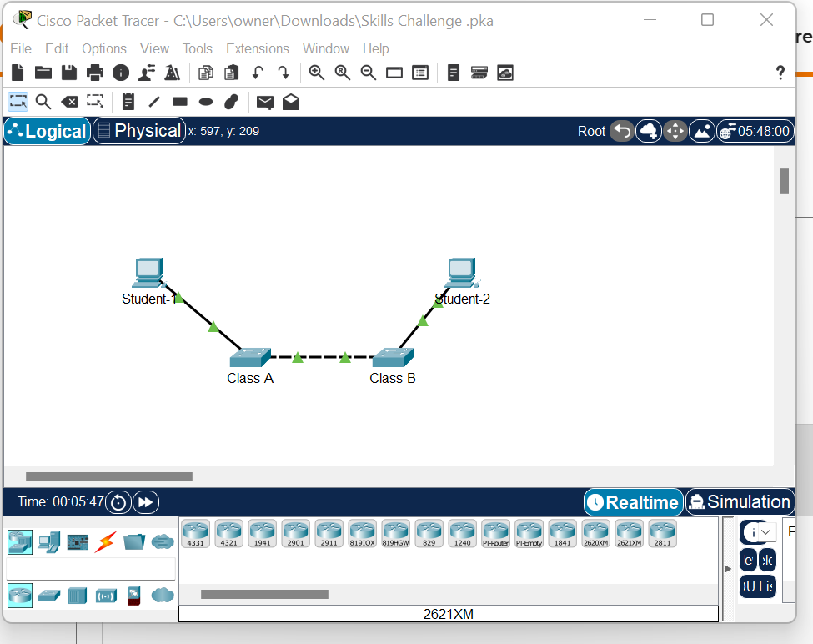
Task: Expand the PDU list panel arrow
Action: point(728,569)
